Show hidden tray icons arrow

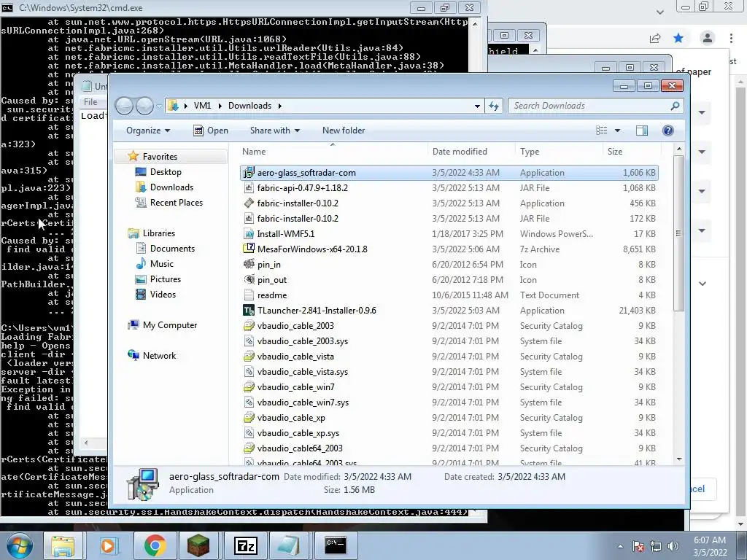pos(620,546)
